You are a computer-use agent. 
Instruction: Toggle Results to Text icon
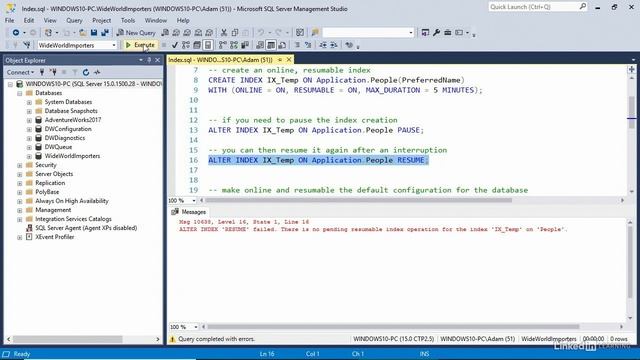pos(260,45)
